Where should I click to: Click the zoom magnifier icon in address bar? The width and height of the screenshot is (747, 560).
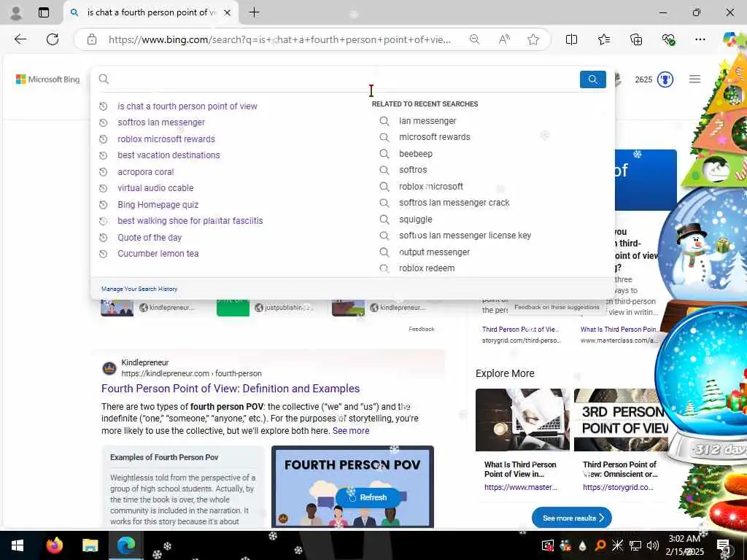tap(474, 39)
